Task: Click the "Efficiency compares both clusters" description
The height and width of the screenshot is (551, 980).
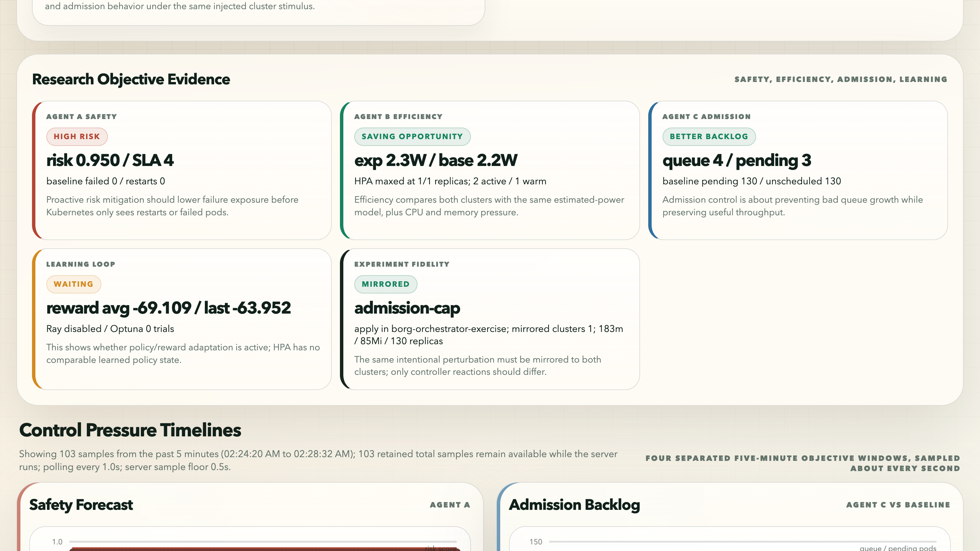Action: pyautogui.click(x=489, y=206)
